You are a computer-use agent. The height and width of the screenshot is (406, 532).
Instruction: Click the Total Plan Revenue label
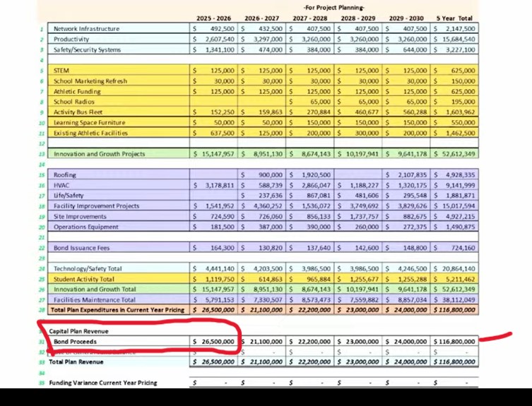pyautogui.click(x=76, y=362)
